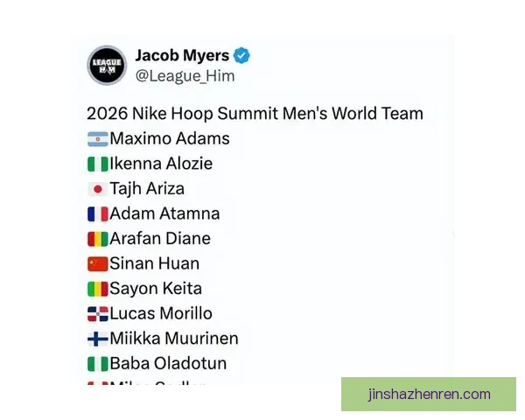Viewport: 525px width, 420px height.
Task: Click the Nigeria flag beside Baba Oladotun
Action: (x=97, y=363)
